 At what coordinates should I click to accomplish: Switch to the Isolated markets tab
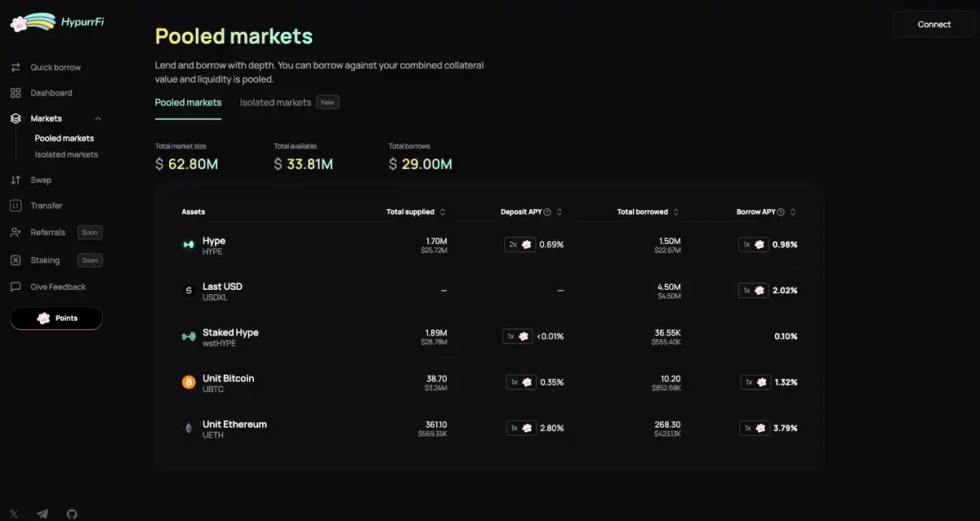(x=275, y=103)
